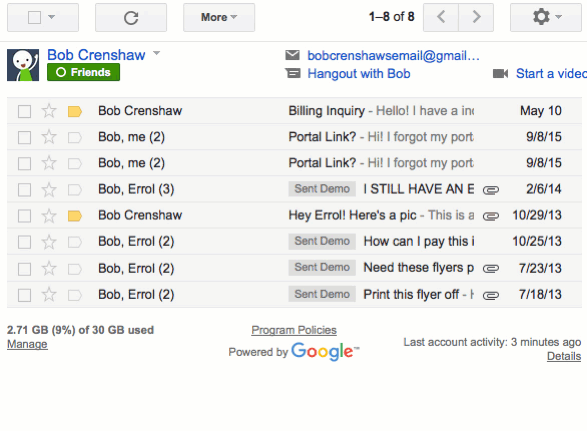This screenshot has width=587, height=431.
Task: Expand dropdown arrow next to Bob Crenshaw
Action: 156,54
